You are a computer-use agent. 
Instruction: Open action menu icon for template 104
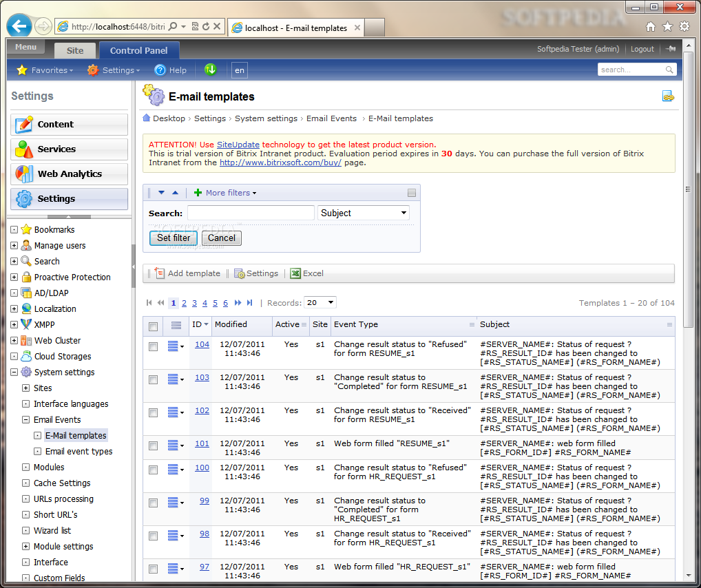pos(175,346)
